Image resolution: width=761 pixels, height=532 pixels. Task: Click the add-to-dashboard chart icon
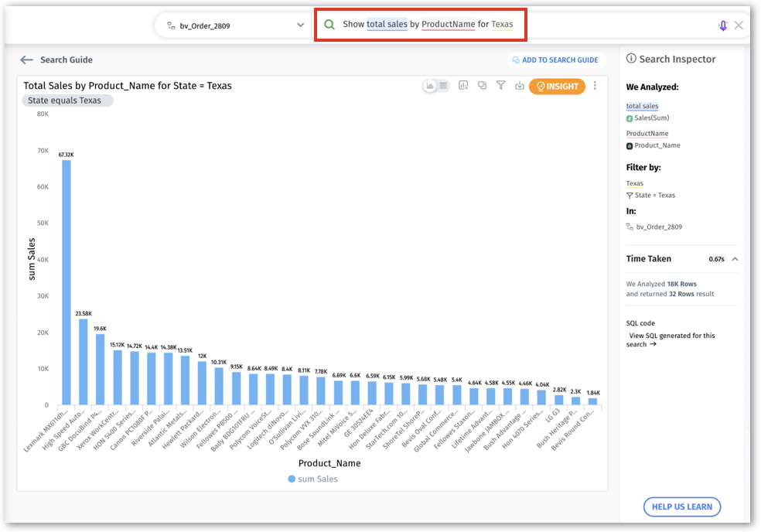point(464,86)
